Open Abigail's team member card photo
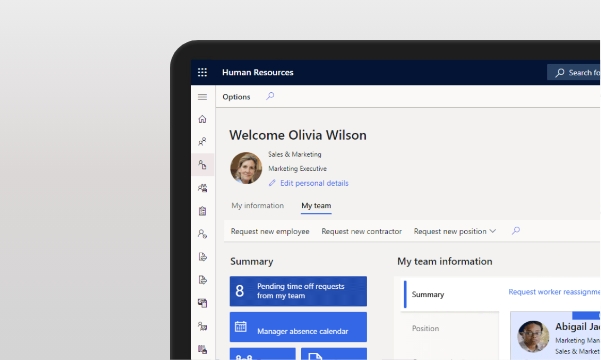The width and height of the screenshot is (601, 360). coord(533,336)
